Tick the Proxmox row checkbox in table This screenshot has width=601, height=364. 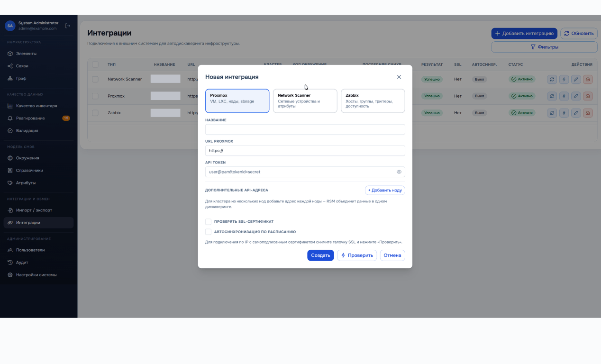95,96
